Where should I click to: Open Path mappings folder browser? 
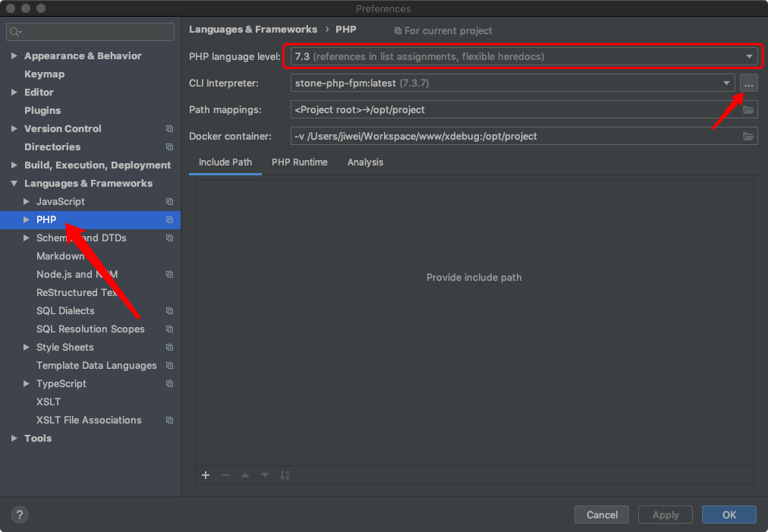748,109
